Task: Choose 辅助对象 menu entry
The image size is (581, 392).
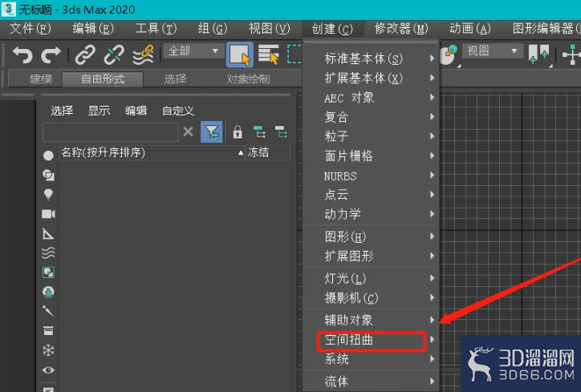Action: click(x=371, y=320)
